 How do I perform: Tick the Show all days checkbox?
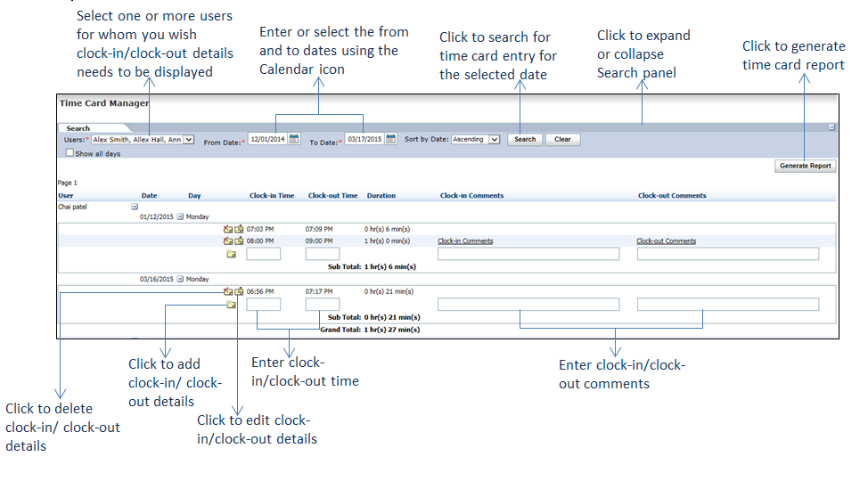pos(70,153)
